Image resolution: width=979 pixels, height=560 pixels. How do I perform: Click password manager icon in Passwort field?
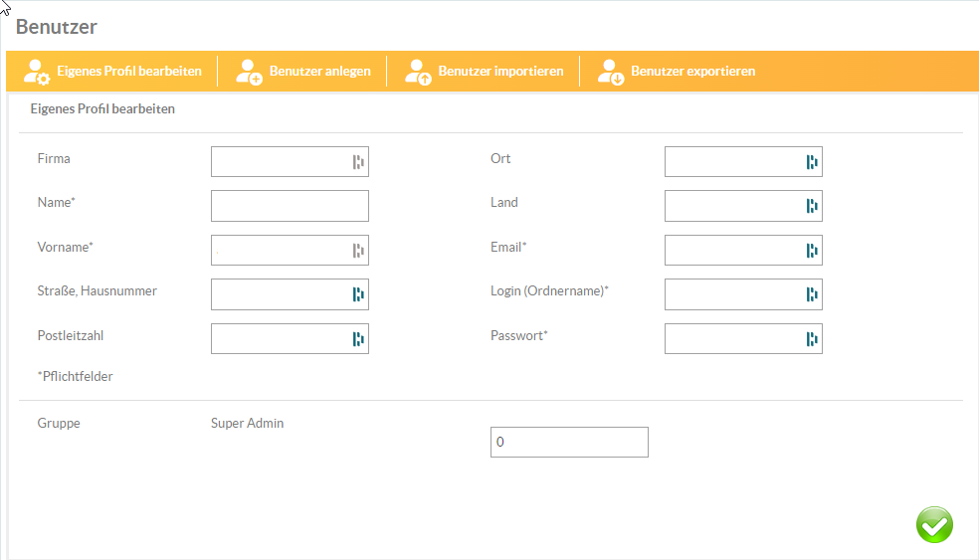812,339
